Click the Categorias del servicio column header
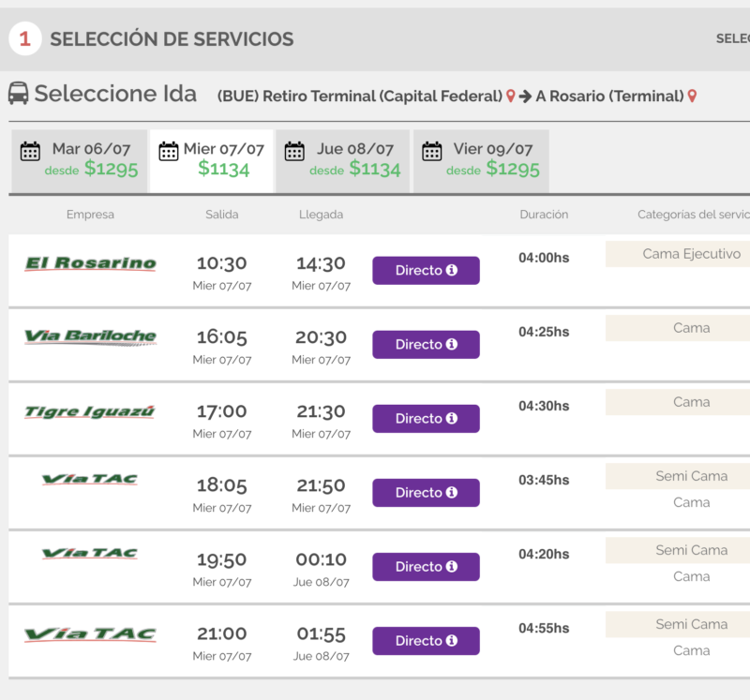 [x=694, y=215]
